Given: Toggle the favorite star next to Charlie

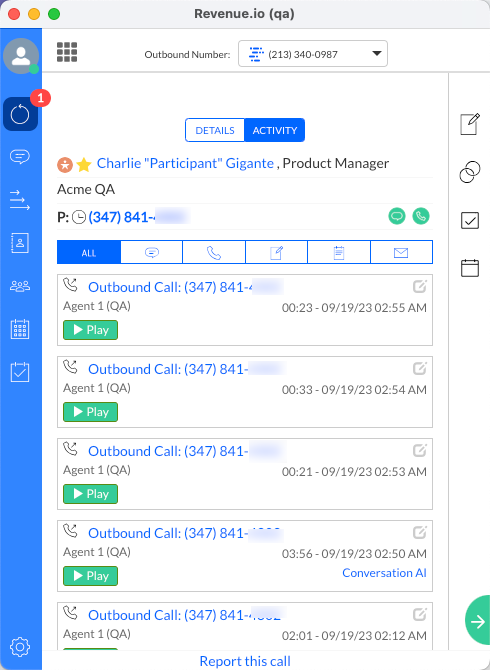Looking at the screenshot, I should 84,165.
